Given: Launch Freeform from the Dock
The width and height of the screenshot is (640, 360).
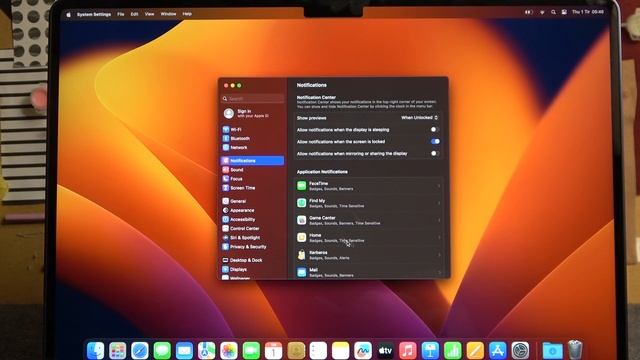Looking at the screenshot, I should (x=363, y=350).
